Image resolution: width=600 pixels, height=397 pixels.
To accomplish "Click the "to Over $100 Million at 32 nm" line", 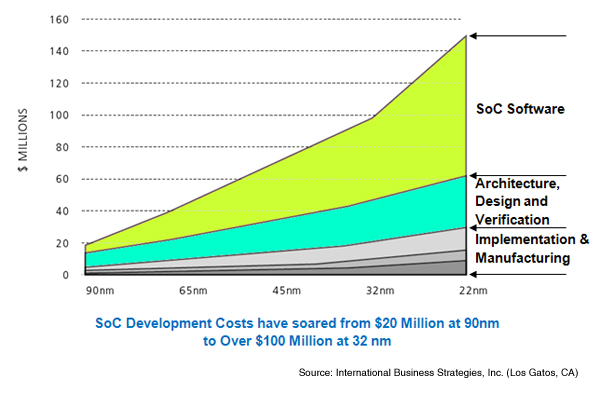I will [x=297, y=341].
